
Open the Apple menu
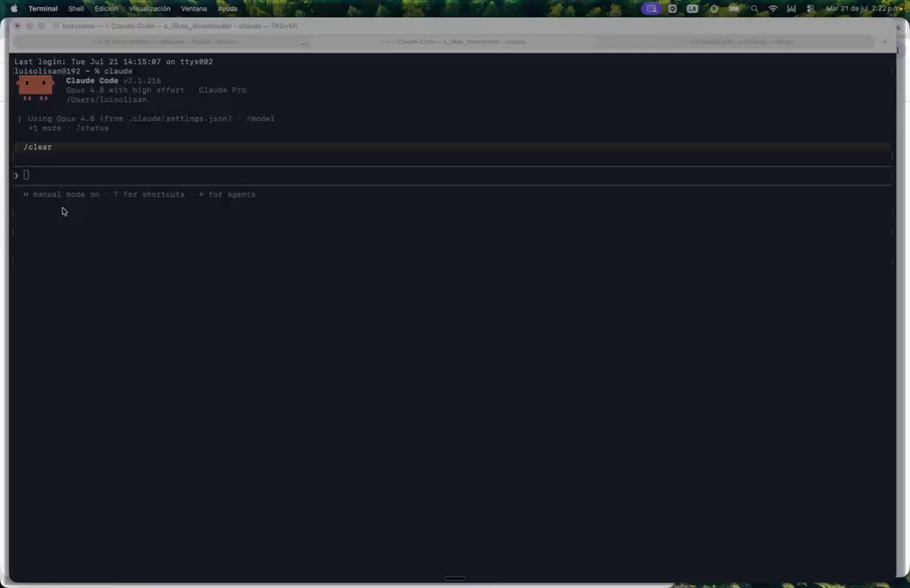pos(14,9)
